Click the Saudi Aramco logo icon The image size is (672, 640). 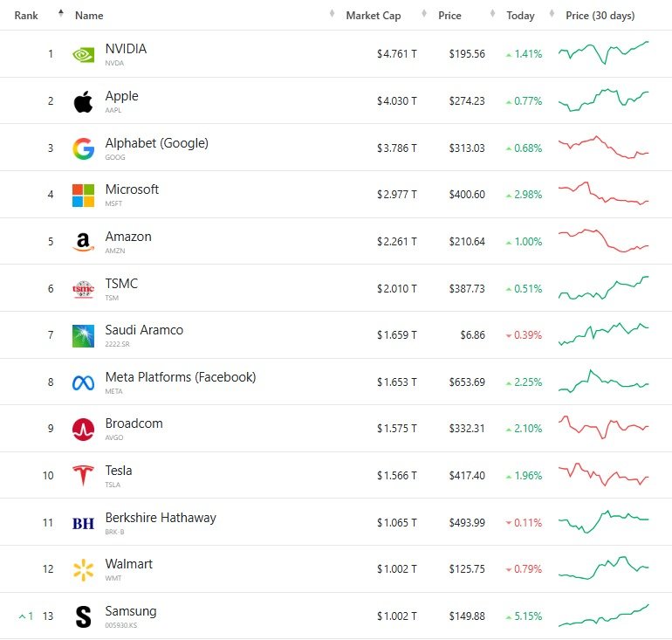click(83, 335)
